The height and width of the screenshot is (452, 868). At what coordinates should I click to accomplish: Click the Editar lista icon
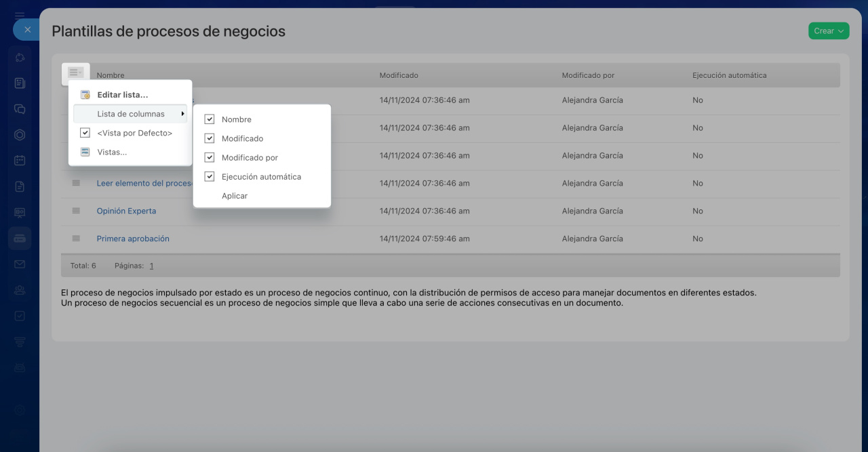point(85,95)
